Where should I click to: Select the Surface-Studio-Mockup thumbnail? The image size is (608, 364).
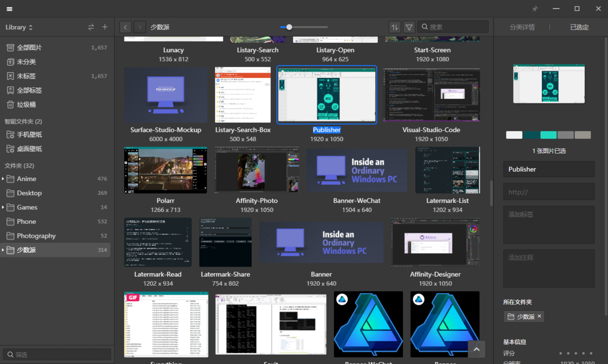tap(166, 95)
